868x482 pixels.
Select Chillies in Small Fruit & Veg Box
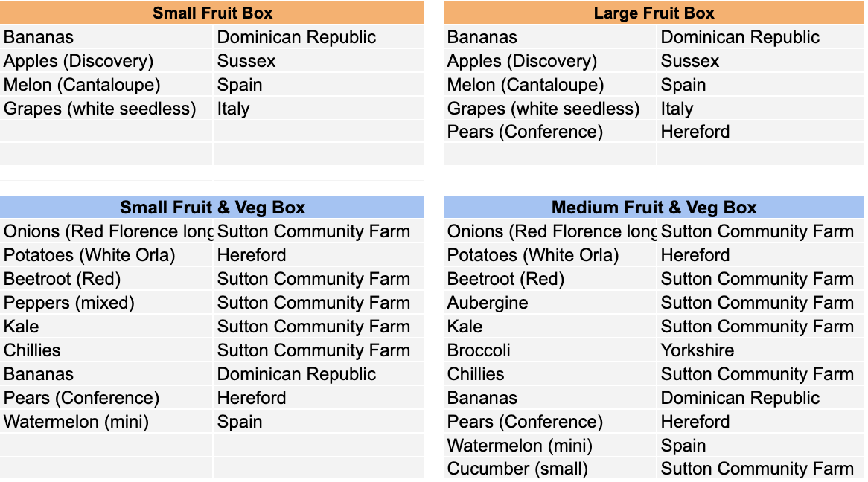(x=106, y=350)
